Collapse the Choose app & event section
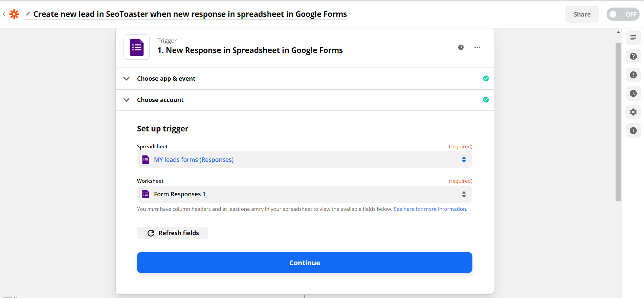 (127, 79)
